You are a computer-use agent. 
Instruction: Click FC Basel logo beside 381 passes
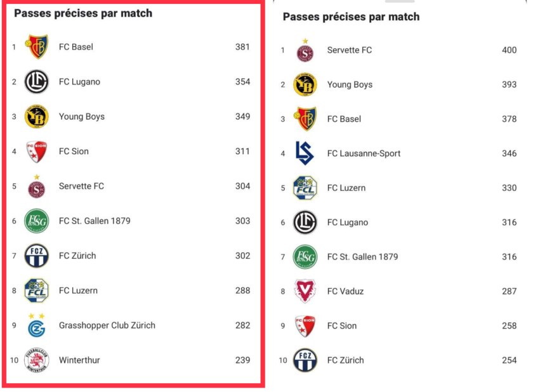(36, 47)
